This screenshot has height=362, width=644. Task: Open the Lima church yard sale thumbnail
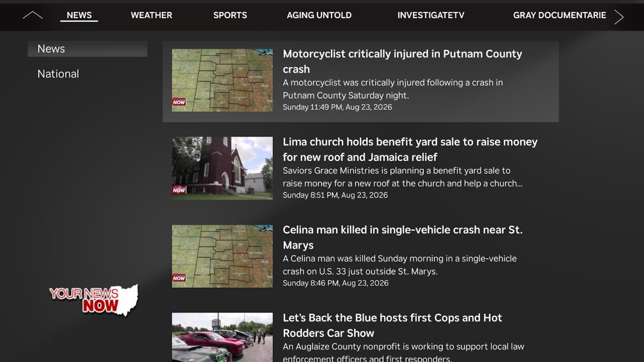click(222, 168)
